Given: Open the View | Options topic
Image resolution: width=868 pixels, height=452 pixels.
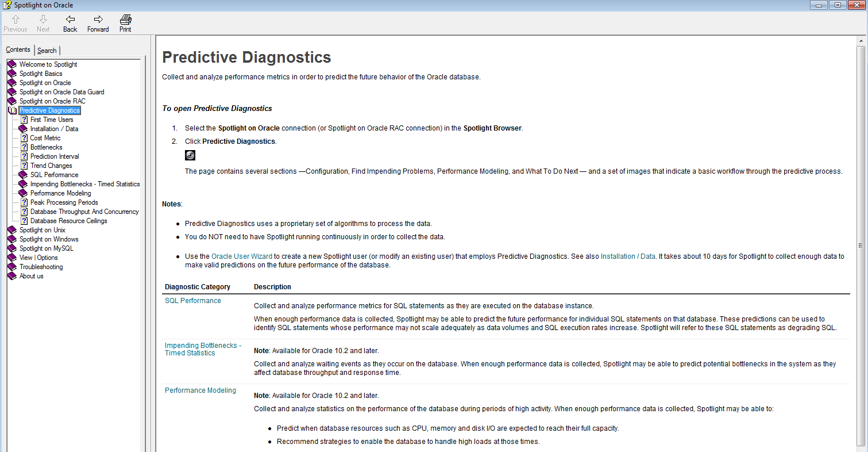Looking at the screenshot, I should [38, 258].
